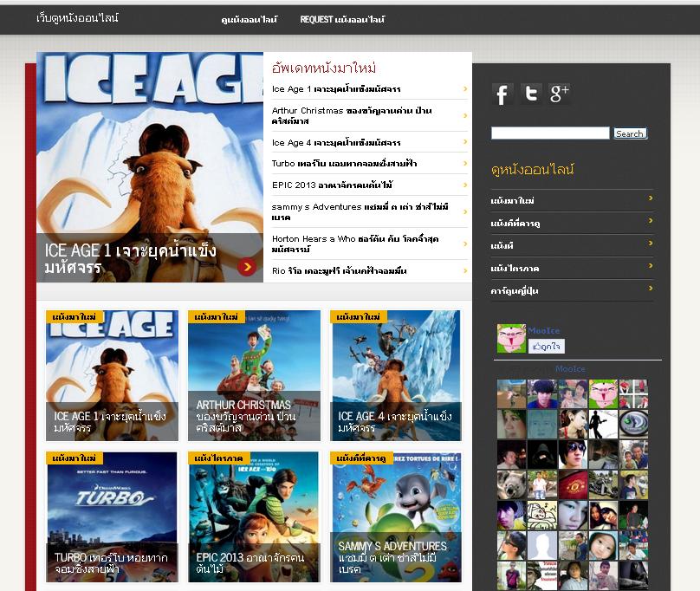Image resolution: width=700 pixels, height=591 pixels.
Task: Open the หนังมาใหม่ sidebar category
Action: point(512,200)
